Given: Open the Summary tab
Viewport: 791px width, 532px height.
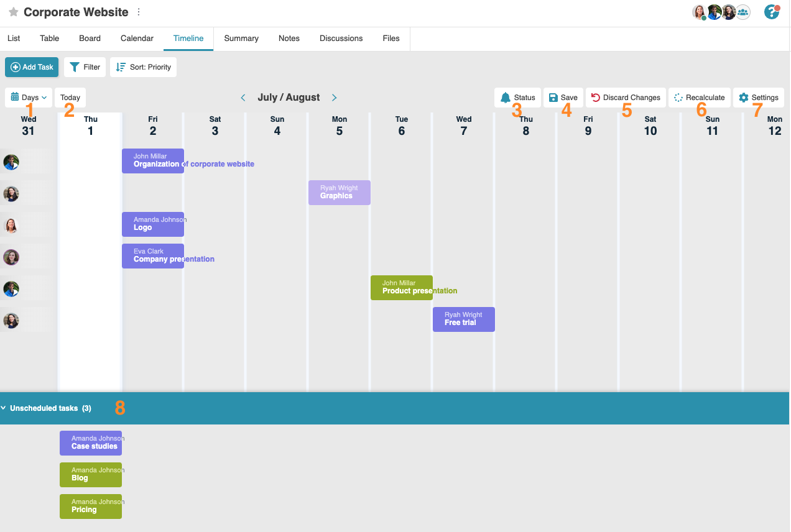Looking at the screenshot, I should click(241, 39).
